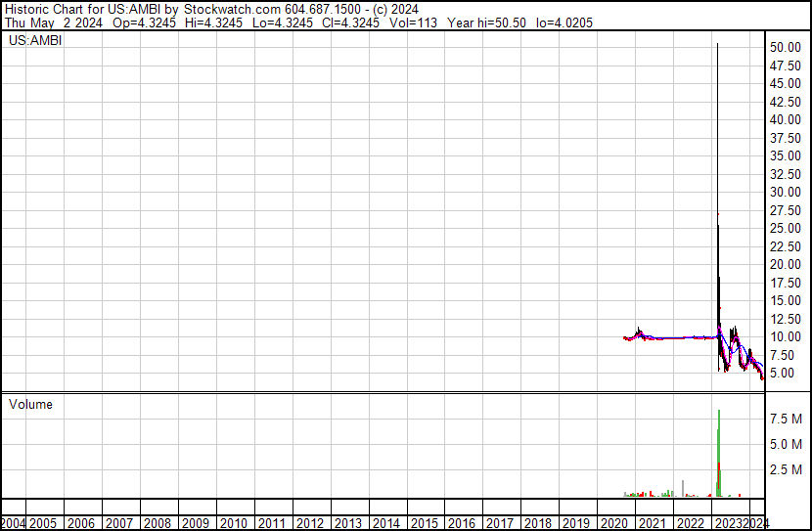The image size is (812, 531).
Task: Click the 50.00 price axis label
Action: 787,47
